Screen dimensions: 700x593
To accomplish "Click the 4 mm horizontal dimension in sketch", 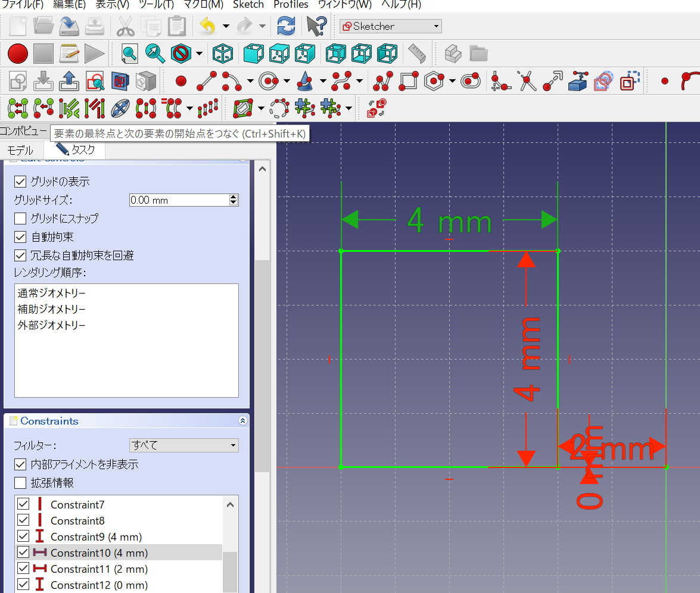I will [x=449, y=220].
